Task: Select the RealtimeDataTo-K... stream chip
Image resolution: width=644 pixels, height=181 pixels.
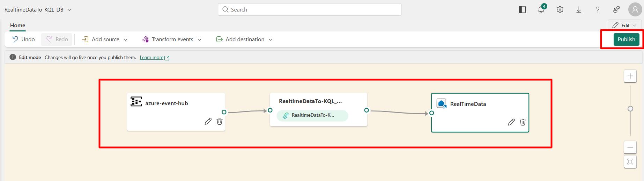Action: point(312,115)
